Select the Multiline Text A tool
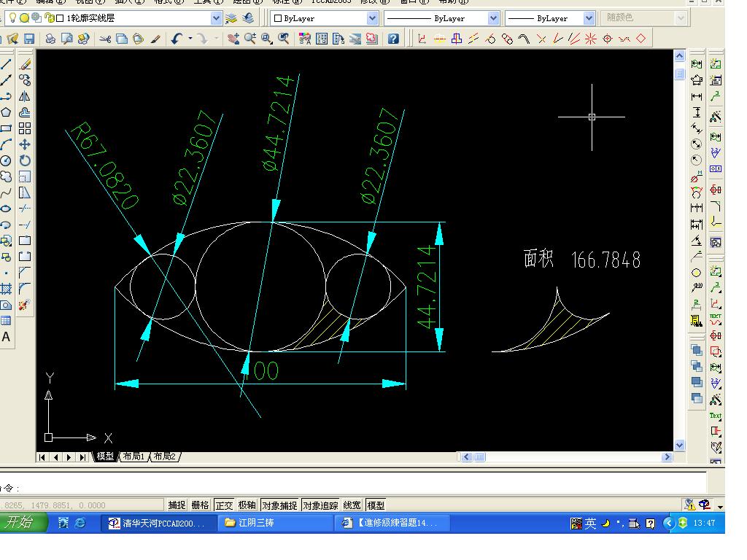Image resolution: width=747 pixels, height=560 pixels. 6,337
